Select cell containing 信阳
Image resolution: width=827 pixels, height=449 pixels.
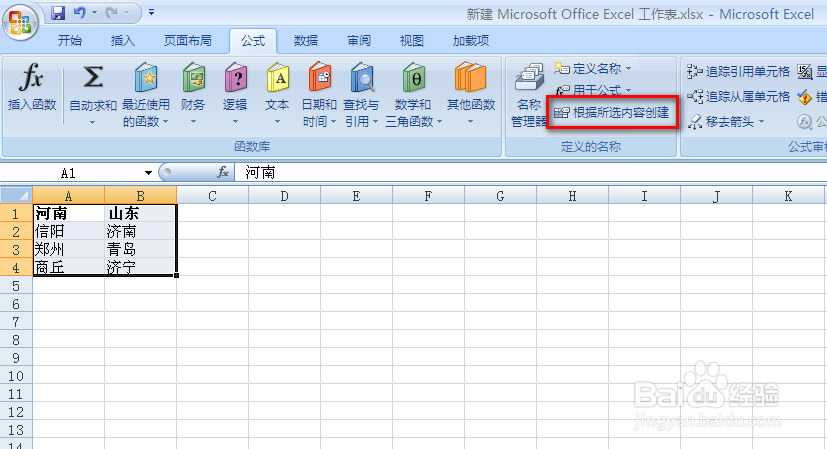[69, 231]
